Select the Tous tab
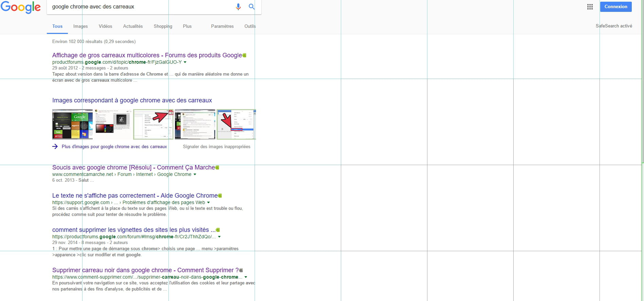Viewport: 644px width, 301px height. pyautogui.click(x=57, y=26)
